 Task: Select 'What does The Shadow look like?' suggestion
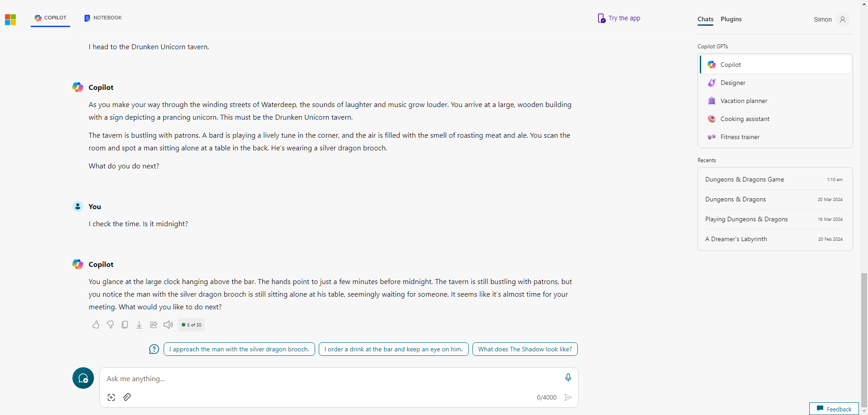[x=525, y=349]
